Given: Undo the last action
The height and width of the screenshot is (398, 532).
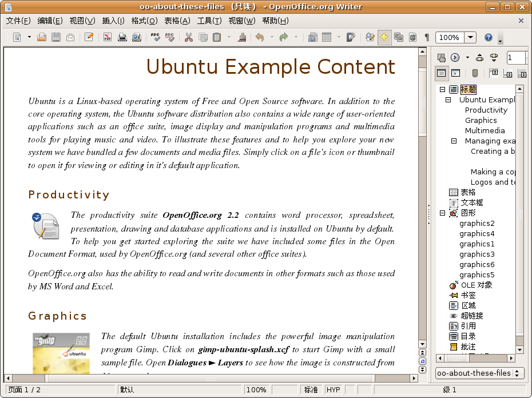Looking at the screenshot, I should 260,37.
